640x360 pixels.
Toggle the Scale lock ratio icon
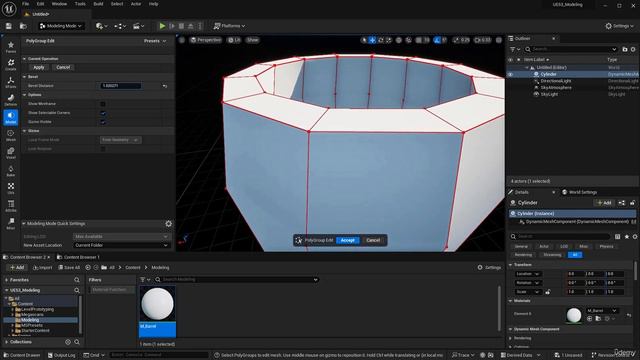coord(548,292)
